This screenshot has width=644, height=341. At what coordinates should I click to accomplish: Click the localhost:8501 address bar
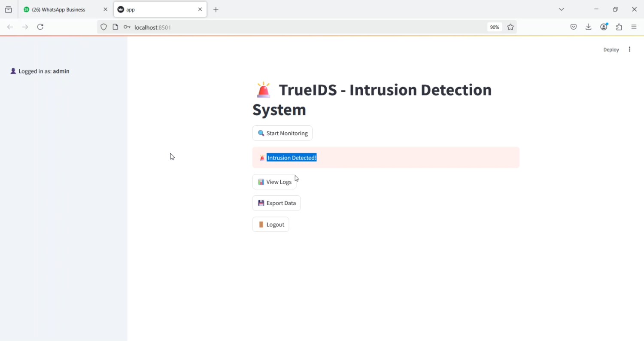pyautogui.click(x=307, y=27)
